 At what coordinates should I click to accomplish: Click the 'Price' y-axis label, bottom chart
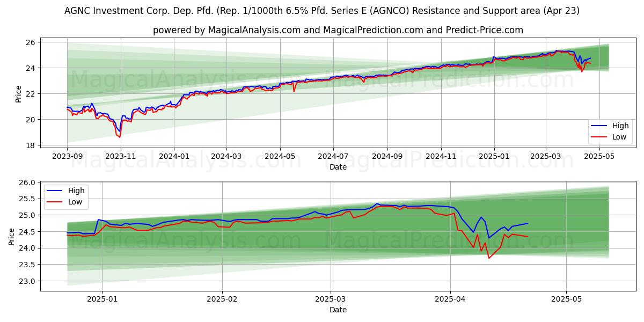[x=12, y=237]
